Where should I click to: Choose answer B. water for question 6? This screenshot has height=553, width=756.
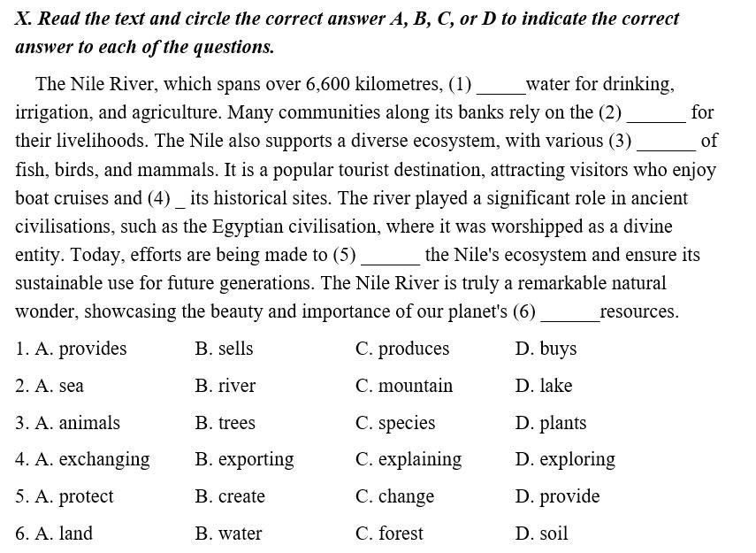pyautogui.click(x=228, y=534)
